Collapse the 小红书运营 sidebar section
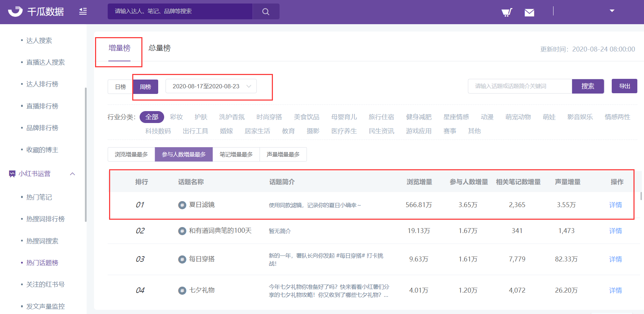Screen dimensions: 644x314 pos(73,174)
